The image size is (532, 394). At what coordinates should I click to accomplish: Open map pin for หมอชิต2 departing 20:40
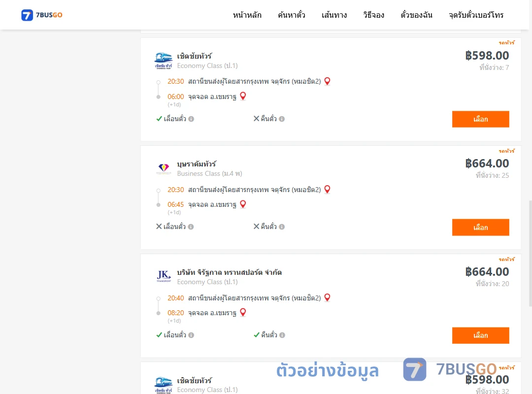[327, 297]
